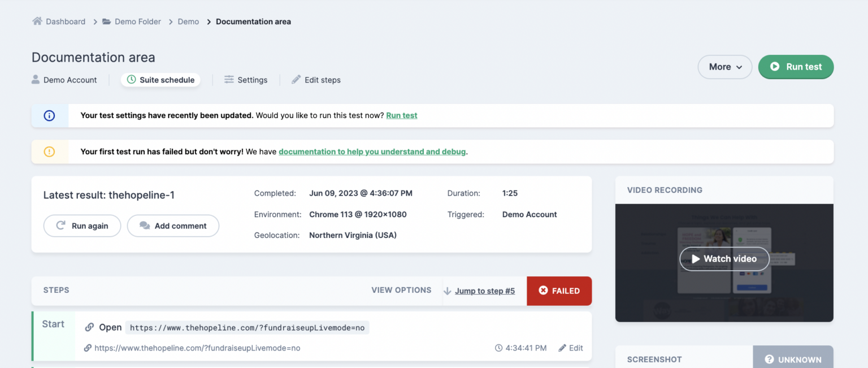Expand the breadcrumb Demo item
The height and width of the screenshot is (368, 868).
point(188,21)
